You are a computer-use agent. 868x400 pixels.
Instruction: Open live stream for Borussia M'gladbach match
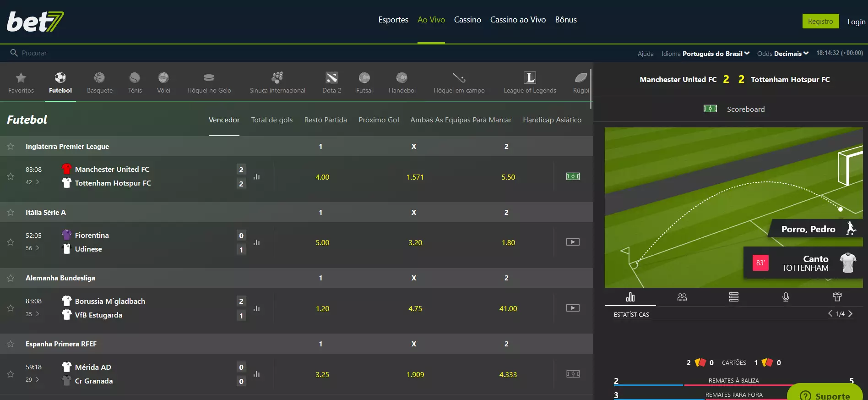pos(572,308)
